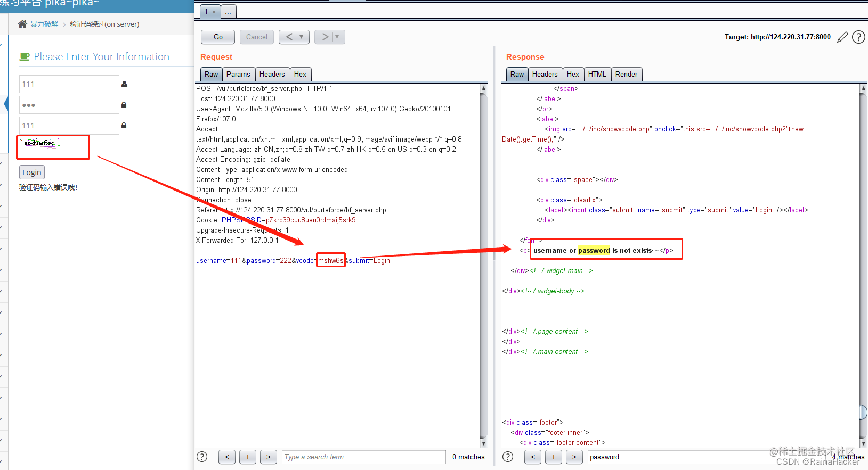Click 'Connection: close' header line

click(224, 200)
